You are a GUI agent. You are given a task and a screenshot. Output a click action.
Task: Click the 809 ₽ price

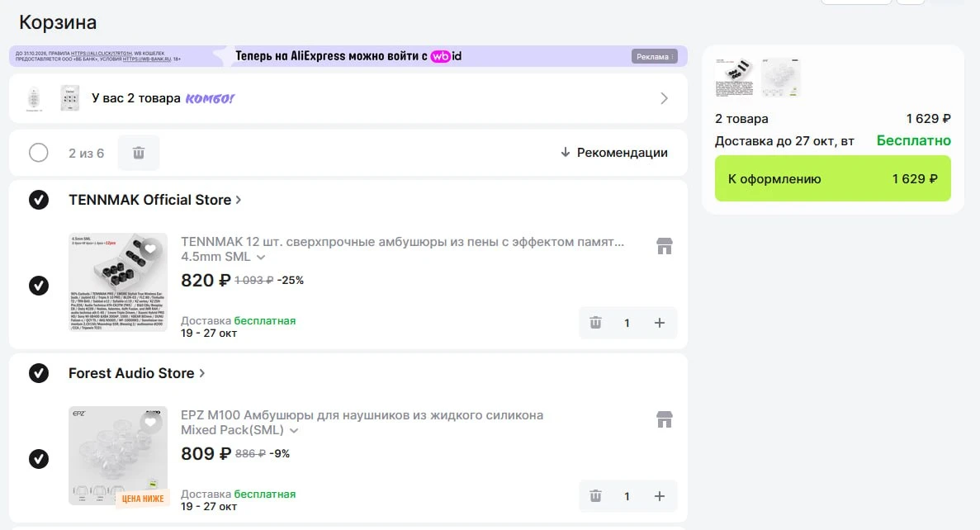(206, 454)
